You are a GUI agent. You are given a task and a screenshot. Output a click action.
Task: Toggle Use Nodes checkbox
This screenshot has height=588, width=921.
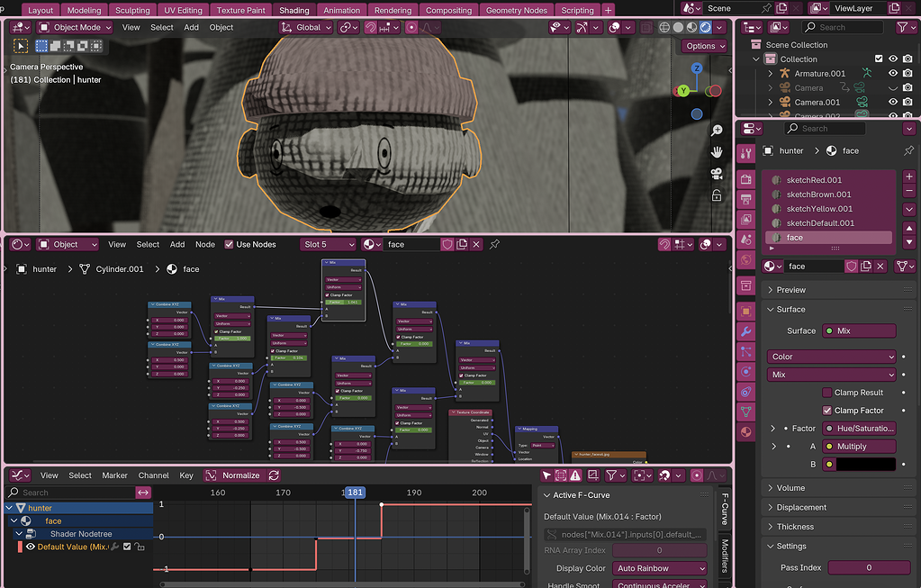point(229,244)
